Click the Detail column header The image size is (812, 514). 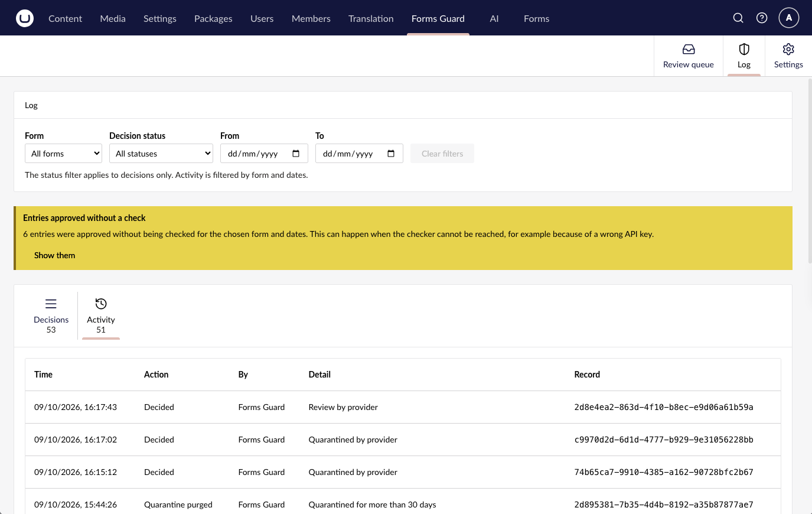pyautogui.click(x=319, y=375)
